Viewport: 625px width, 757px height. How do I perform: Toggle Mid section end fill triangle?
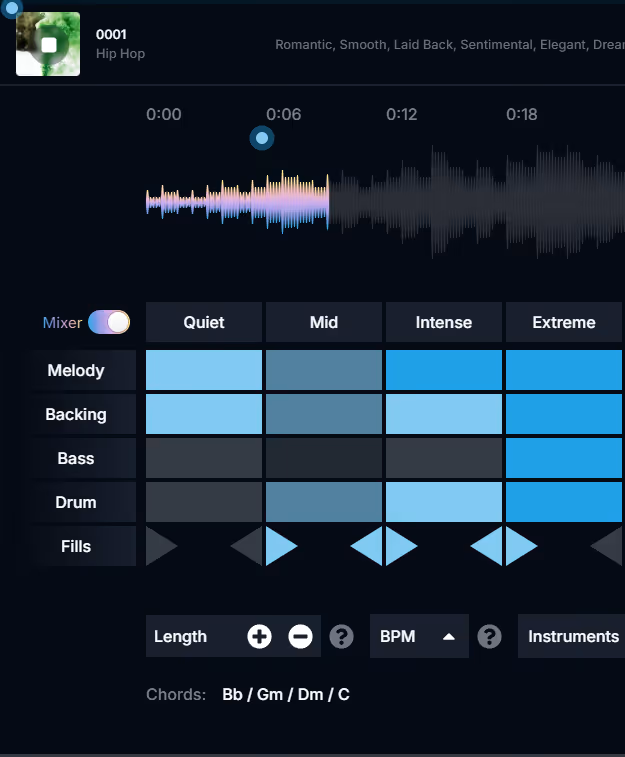(x=369, y=546)
